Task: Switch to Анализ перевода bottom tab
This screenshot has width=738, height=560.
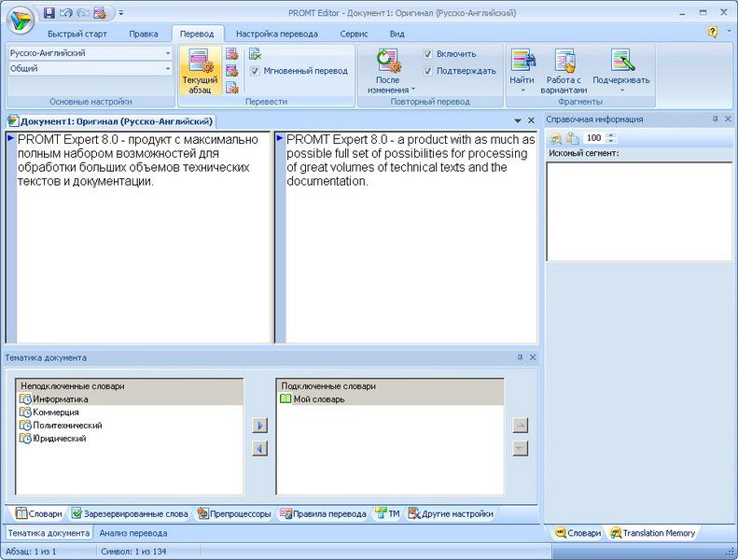Action: click(133, 533)
